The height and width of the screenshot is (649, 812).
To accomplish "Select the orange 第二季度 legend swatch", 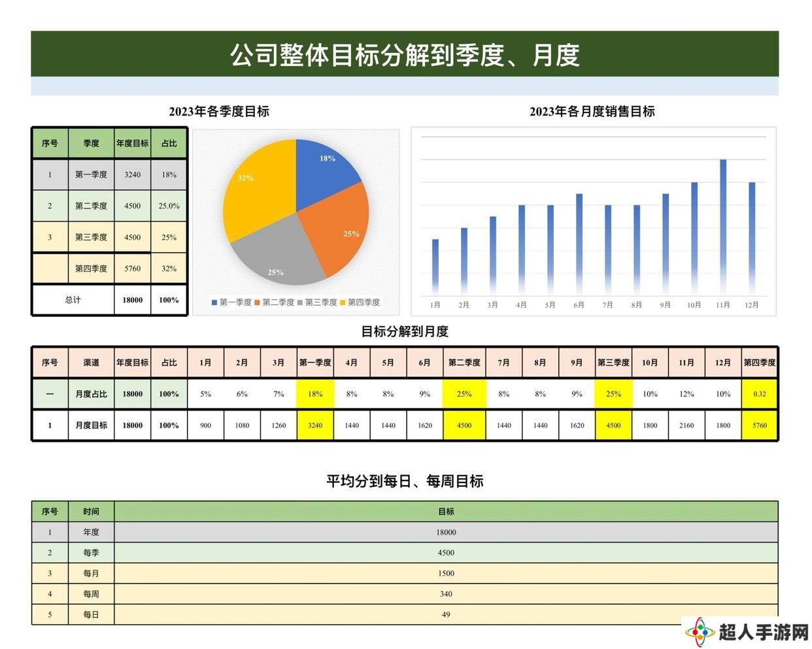I will 258,303.
